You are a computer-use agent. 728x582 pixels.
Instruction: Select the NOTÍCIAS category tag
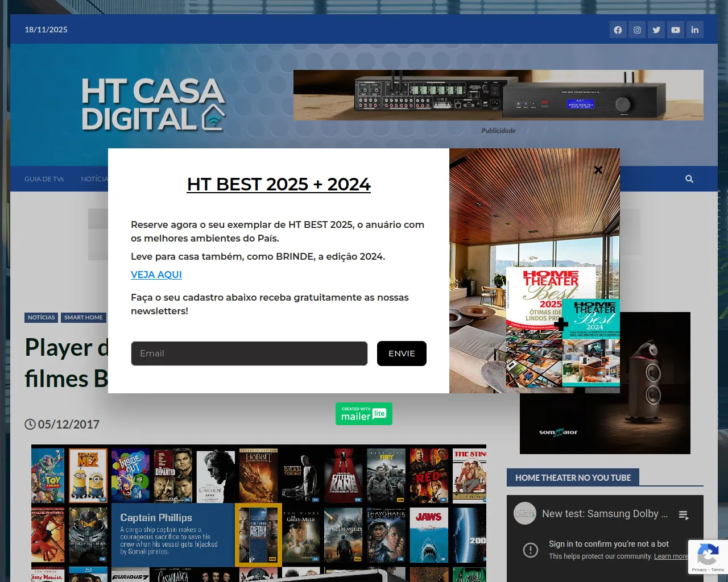(41, 318)
